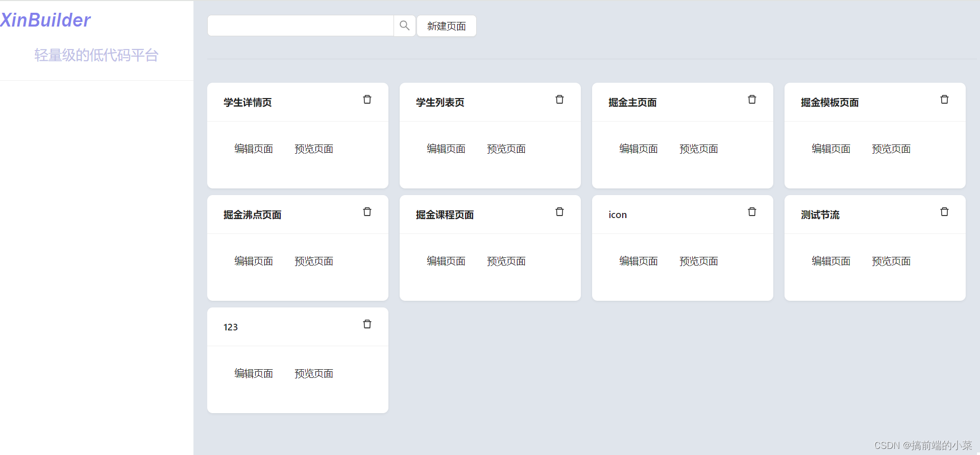Screen dimensions: 980x455
Task: Click the 轻量级的低代码平台 subtitle text
Action: [96, 55]
